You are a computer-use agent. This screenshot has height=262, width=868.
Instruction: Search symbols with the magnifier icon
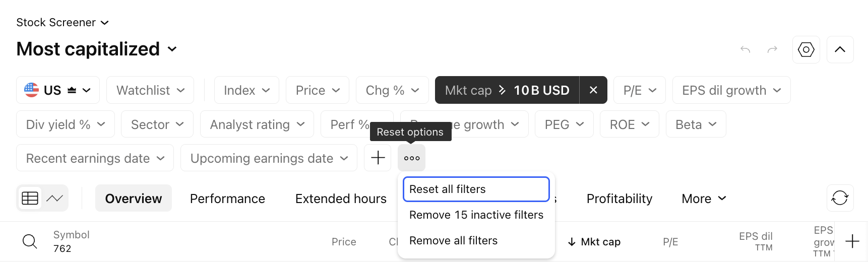(x=30, y=241)
